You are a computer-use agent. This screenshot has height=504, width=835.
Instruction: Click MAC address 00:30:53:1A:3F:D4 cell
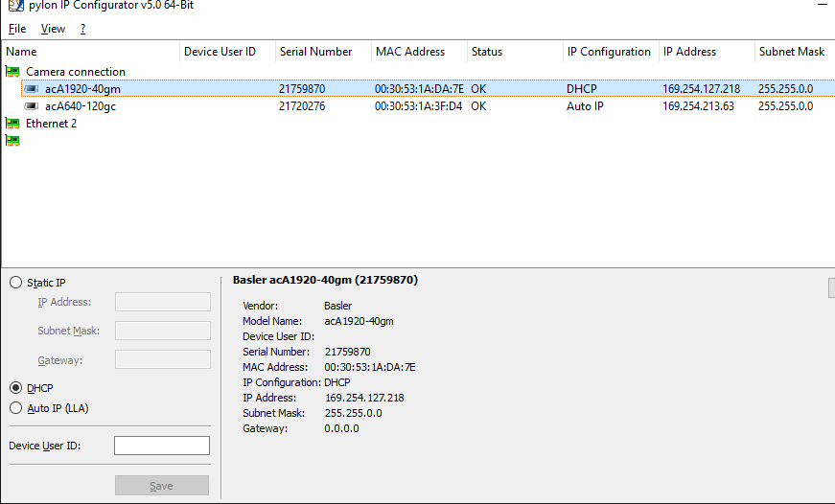pos(419,106)
